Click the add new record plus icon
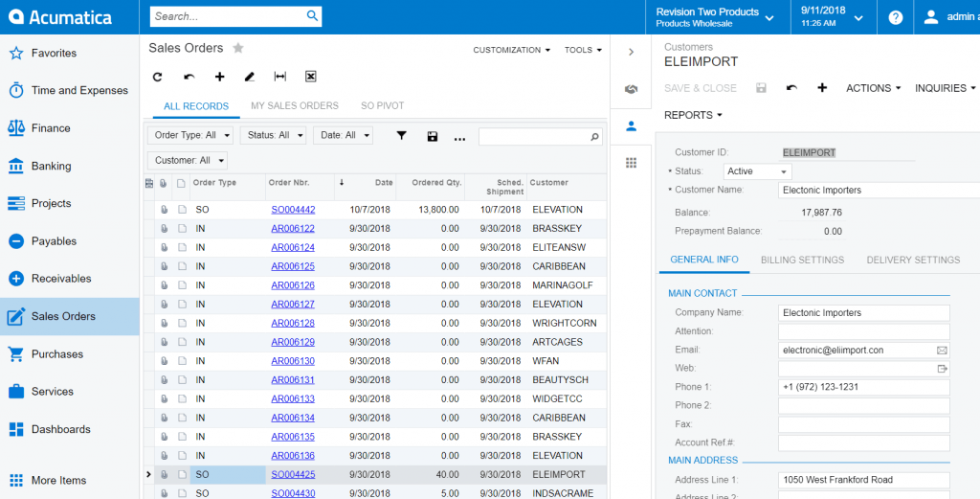 coord(219,77)
